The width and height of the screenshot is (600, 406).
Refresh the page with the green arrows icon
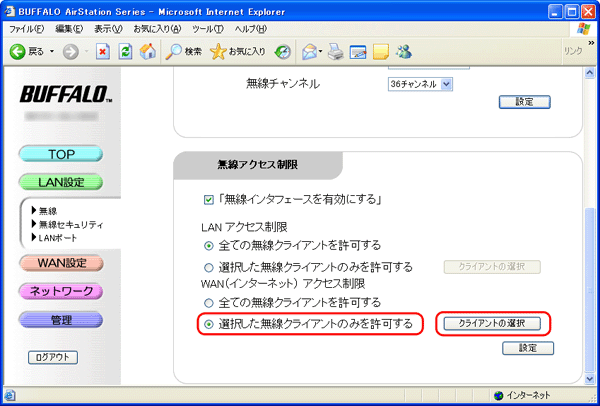pyautogui.click(x=125, y=52)
